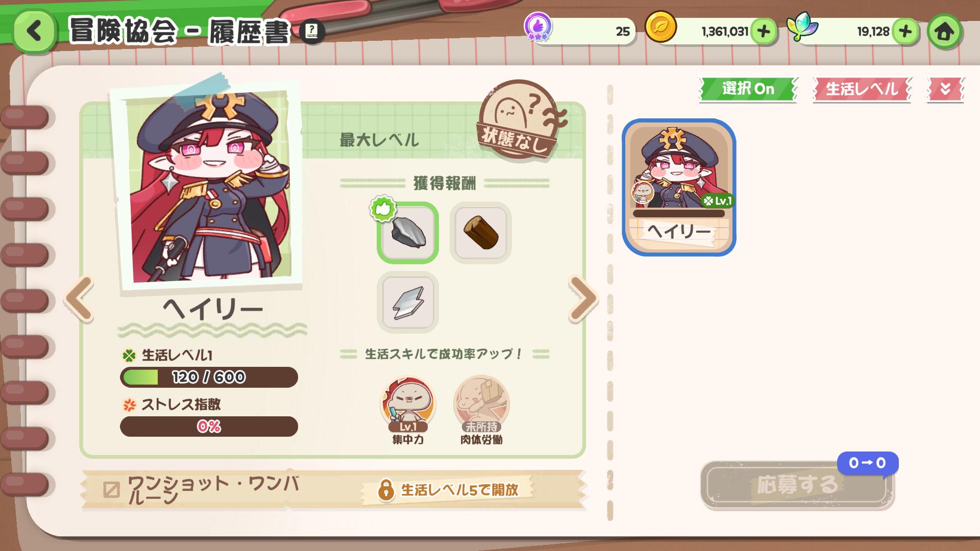Image resolution: width=980 pixels, height=551 pixels.
Task: Go back using the green arrow button
Action: point(34,32)
